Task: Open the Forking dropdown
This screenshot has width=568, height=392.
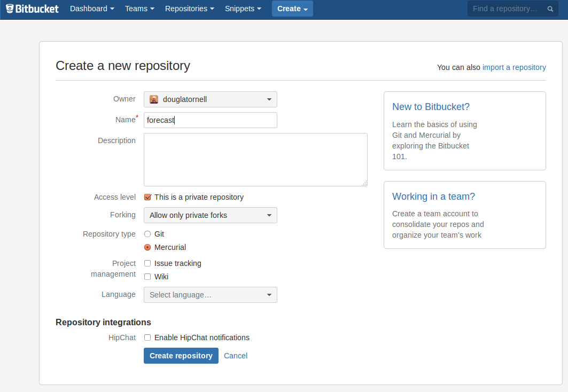Action: coord(211,215)
